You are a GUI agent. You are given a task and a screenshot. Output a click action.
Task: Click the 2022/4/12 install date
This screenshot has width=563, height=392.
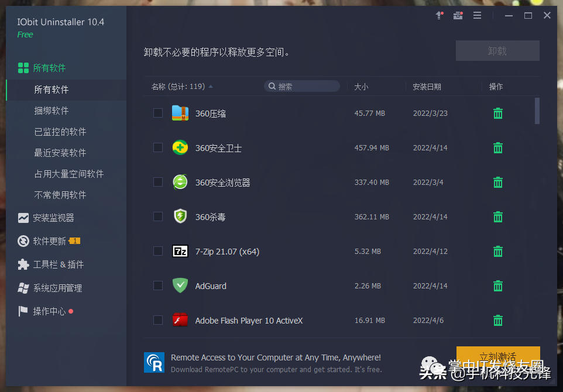[430, 251]
